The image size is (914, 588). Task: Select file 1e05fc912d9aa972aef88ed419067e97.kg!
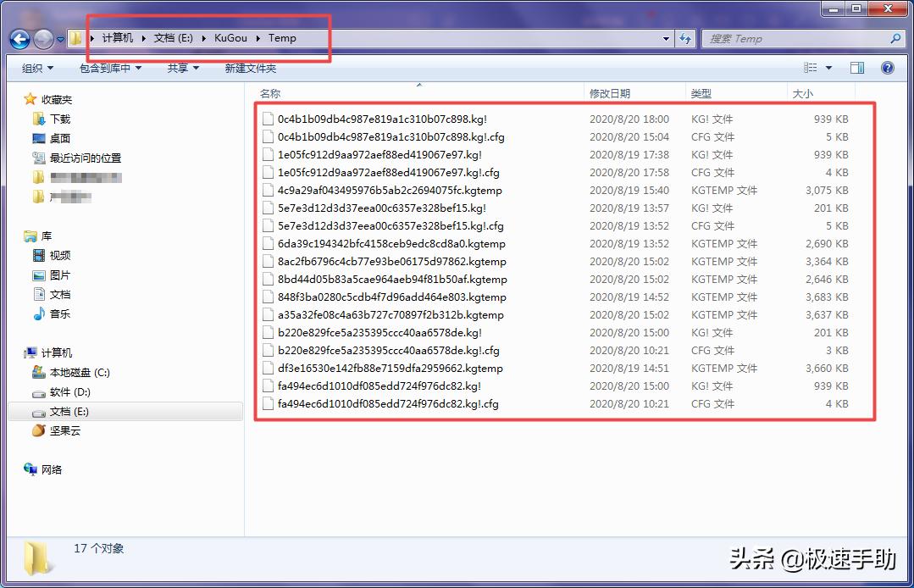380,154
